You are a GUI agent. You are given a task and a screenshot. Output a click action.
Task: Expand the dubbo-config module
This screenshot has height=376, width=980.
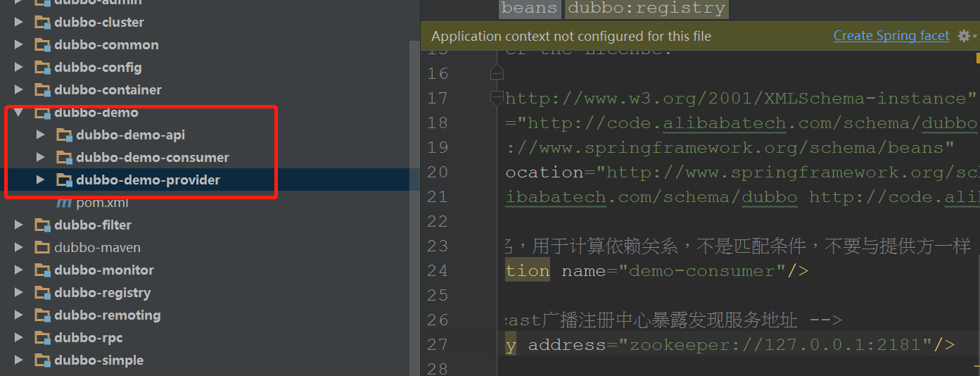19,68
